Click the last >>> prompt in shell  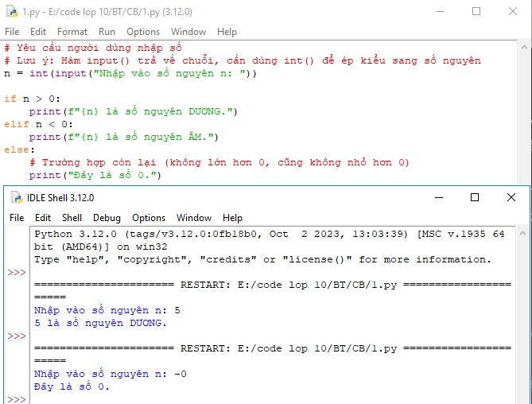pyautogui.click(x=17, y=399)
